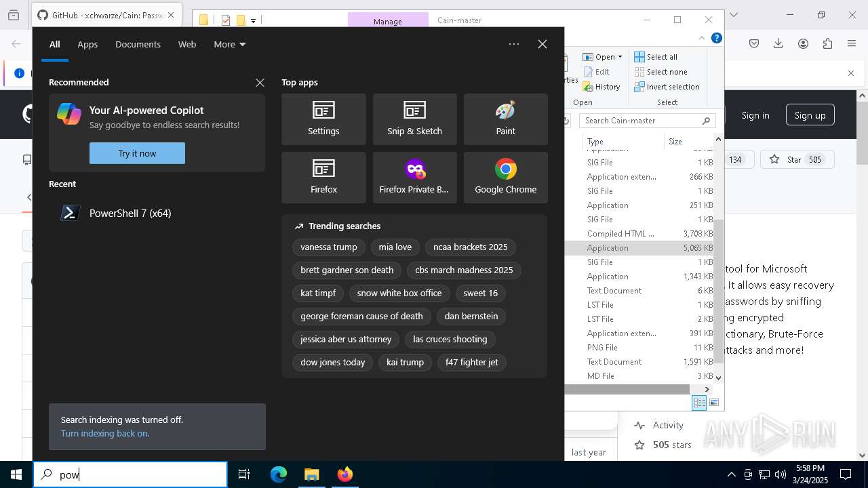This screenshot has width=868, height=488.
Task: Open Paint app tile
Action: [505, 119]
